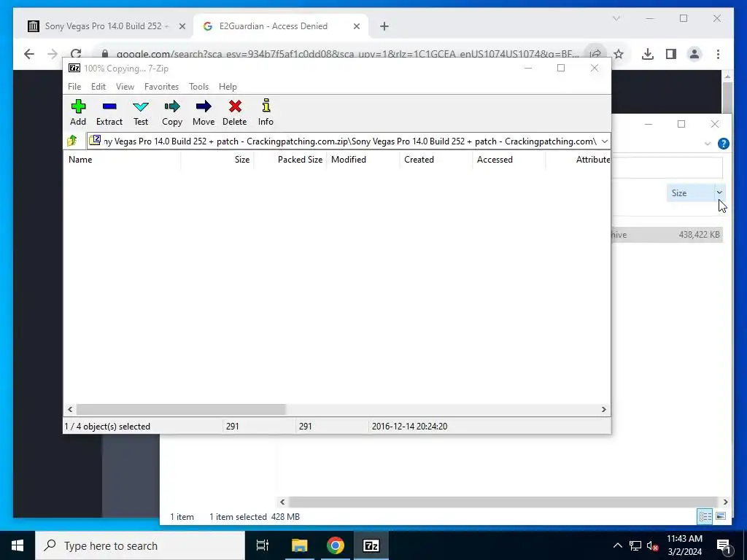Open the File menu in 7-Zip
The height and width of the screenshot is (560, 747).
pos(74,87)
